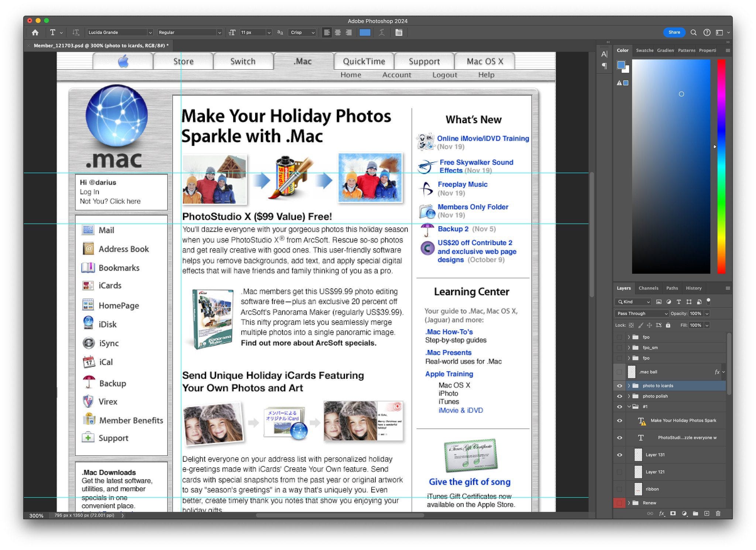756x550 pixels.
Task: Expand the photo to icards group
Action: point(629,386)
